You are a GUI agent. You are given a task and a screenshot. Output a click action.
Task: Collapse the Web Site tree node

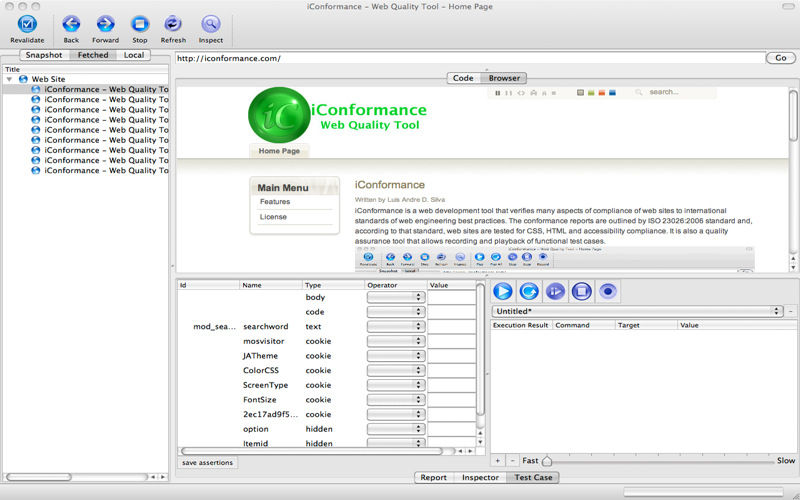click(9, 79)
